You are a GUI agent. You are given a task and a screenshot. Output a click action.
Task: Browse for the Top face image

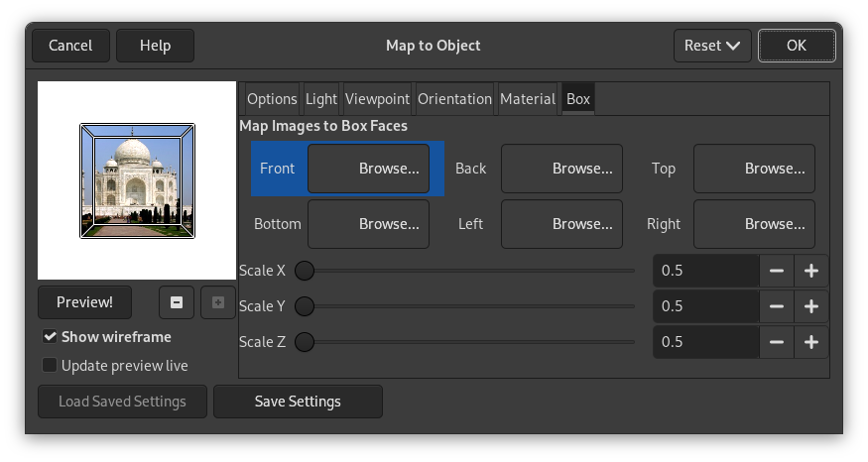tap(754, 169)
